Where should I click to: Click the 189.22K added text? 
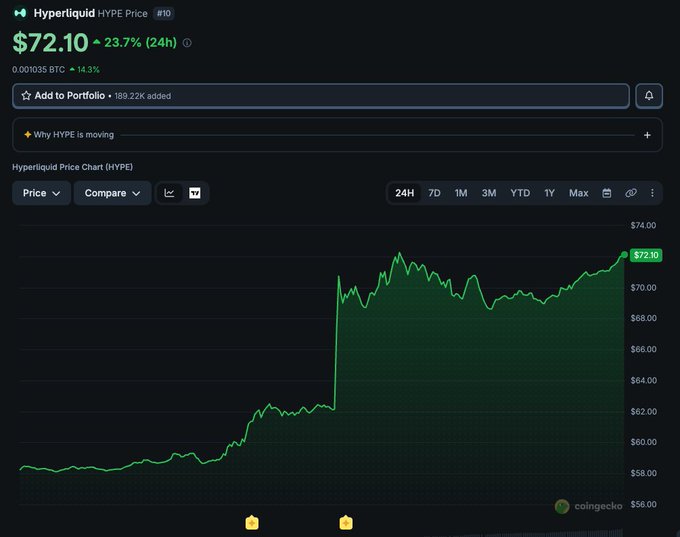[143, 96]
